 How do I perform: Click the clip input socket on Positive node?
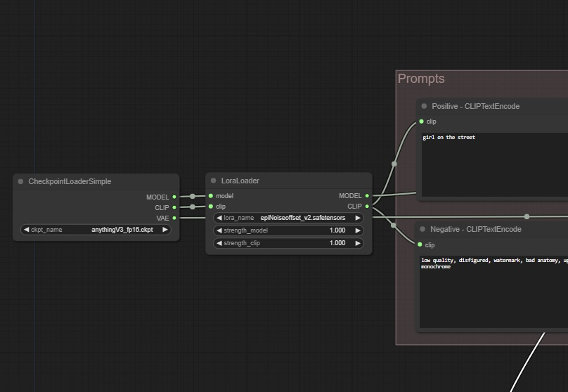coord(421,122)
